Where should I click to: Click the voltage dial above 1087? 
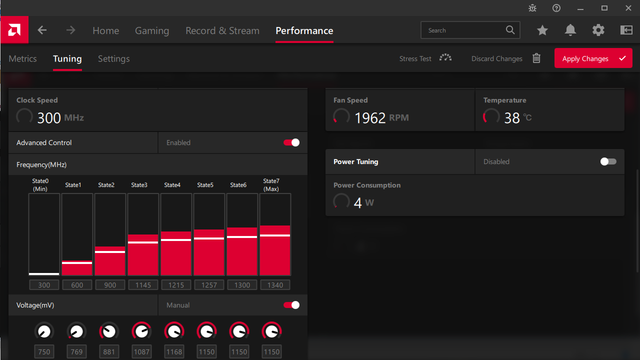(x=141, y=331)
